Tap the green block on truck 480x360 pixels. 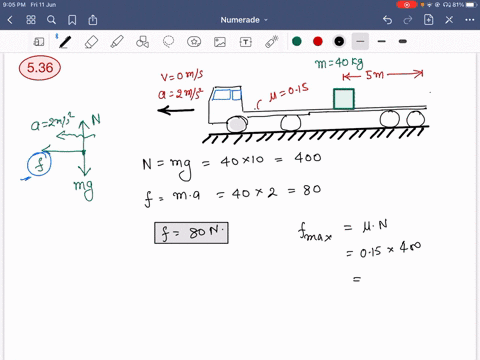[x=344, y=99]
